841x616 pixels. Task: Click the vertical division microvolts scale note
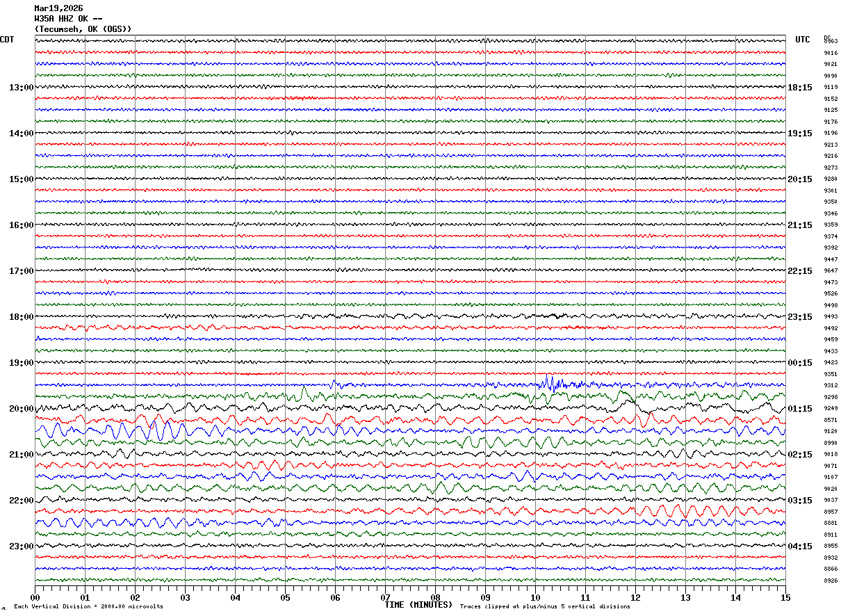(88, 607)
